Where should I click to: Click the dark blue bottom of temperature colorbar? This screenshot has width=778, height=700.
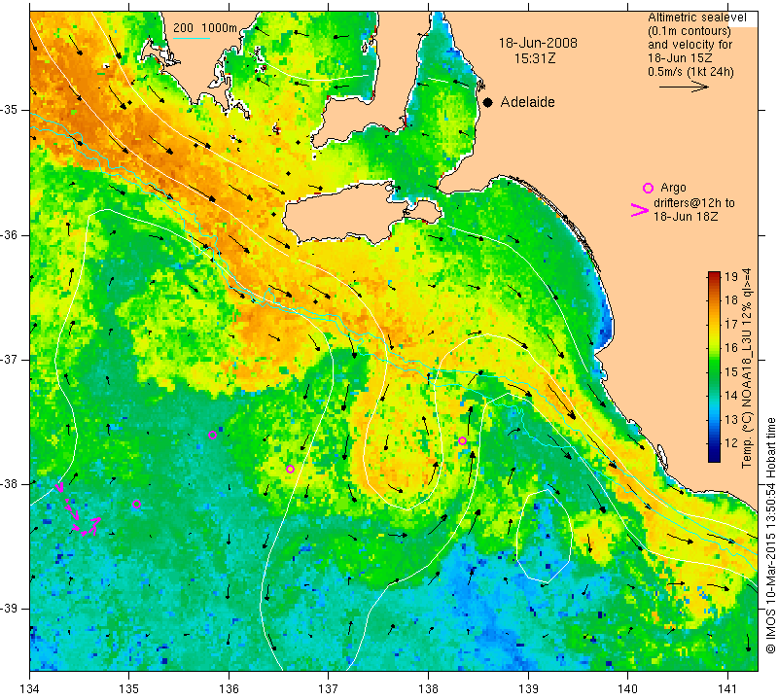pyautogui.click(x=714, y=457)
